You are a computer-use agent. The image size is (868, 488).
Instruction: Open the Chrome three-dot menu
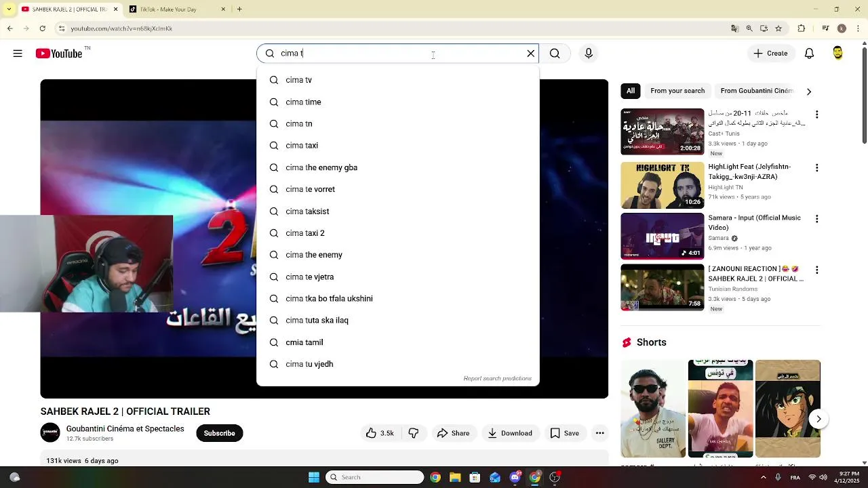pyautogui.click(x=858, y=28)
